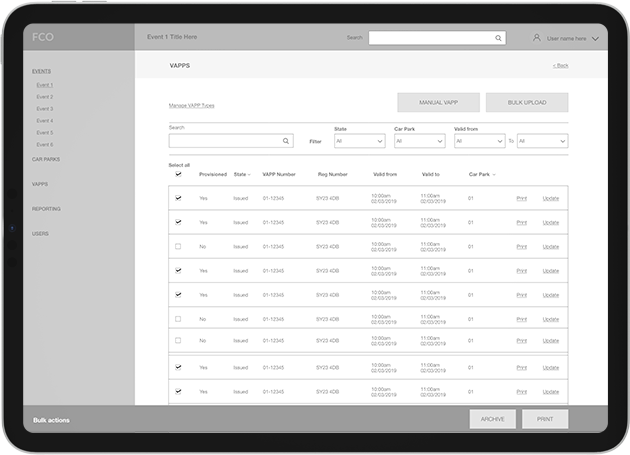Click the Archive bulk action button
The image size is (630, 455).
(492, 419)
